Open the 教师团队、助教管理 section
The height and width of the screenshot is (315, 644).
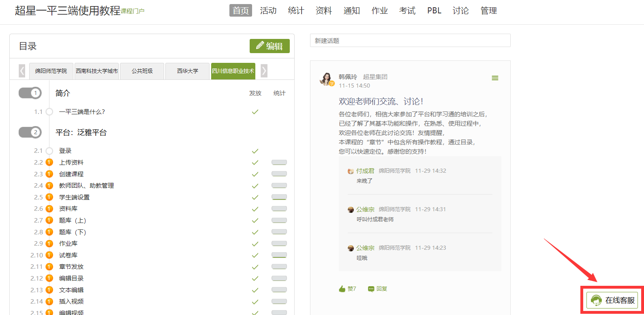(x=86, y=185)
